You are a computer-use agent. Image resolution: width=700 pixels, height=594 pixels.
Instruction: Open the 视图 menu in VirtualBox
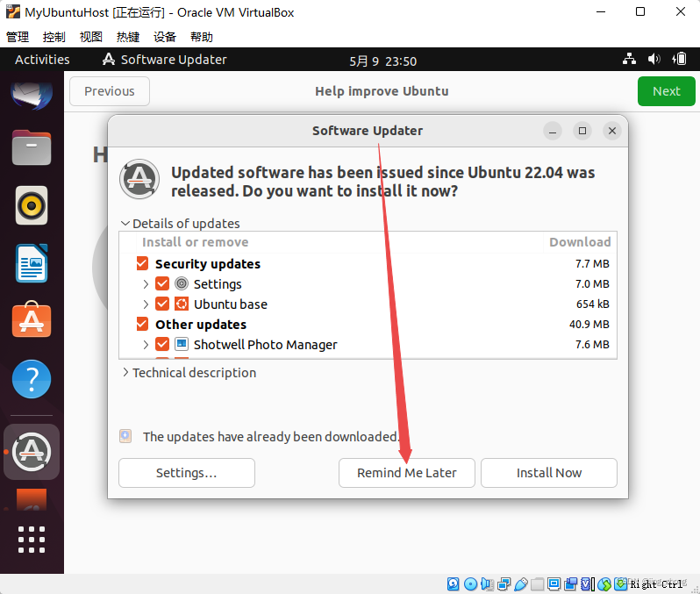91,37
